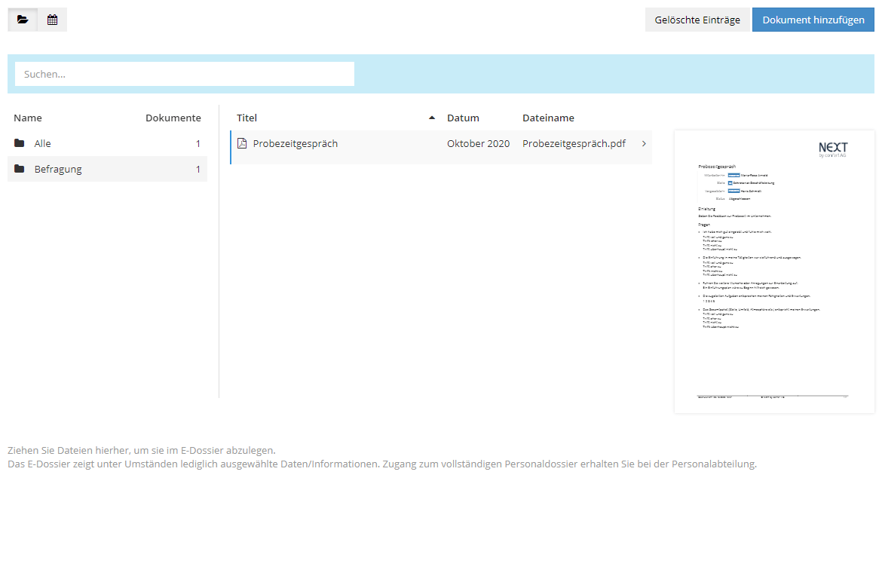Click the Oktober 2020 date cell
This screenshot has height=588, width=882.
[x=478, y=143]
